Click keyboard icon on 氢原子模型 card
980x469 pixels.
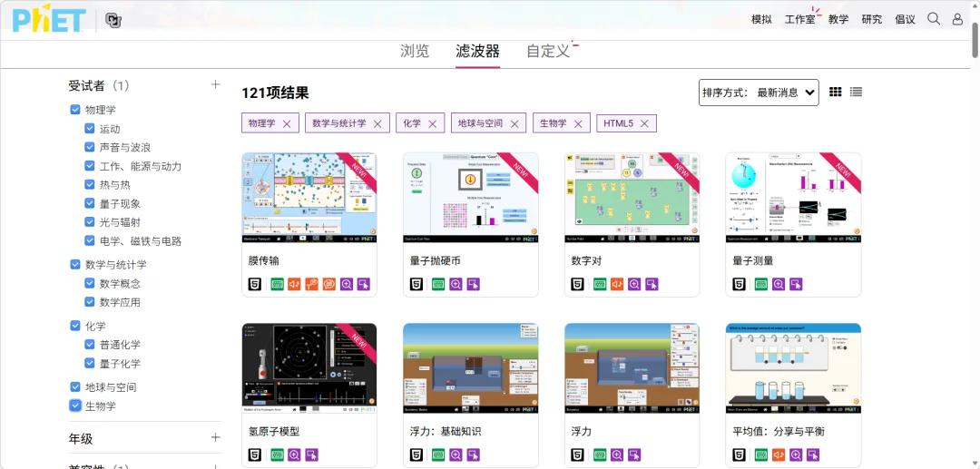pyautogui.click(x=278, y=455)
